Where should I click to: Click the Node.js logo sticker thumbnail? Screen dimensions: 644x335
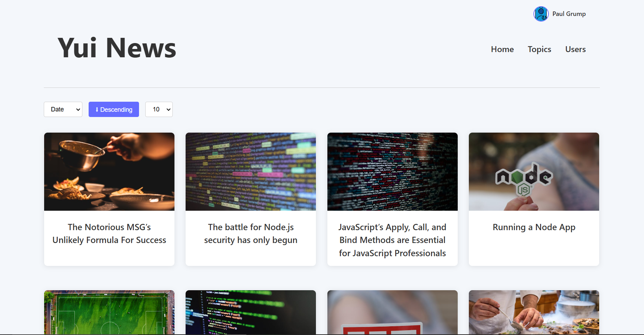click(534, 171)
